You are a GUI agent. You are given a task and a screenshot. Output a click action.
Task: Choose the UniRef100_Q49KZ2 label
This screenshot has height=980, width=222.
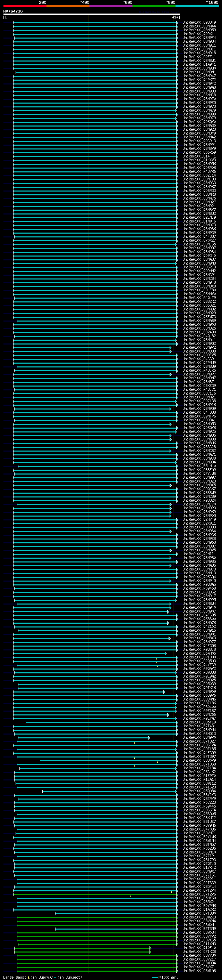tap(199, 80)
